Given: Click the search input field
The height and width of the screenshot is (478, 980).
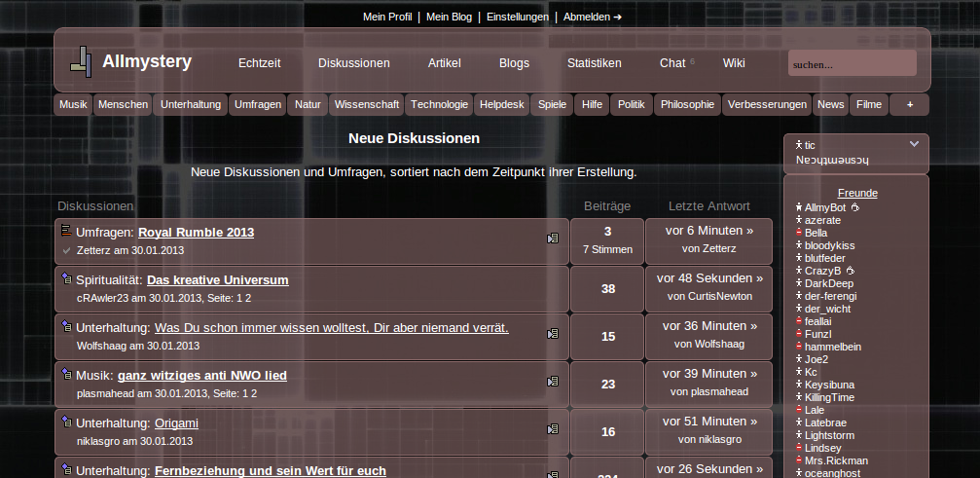Looking at the screenshot, I should [x=852, y=64].
